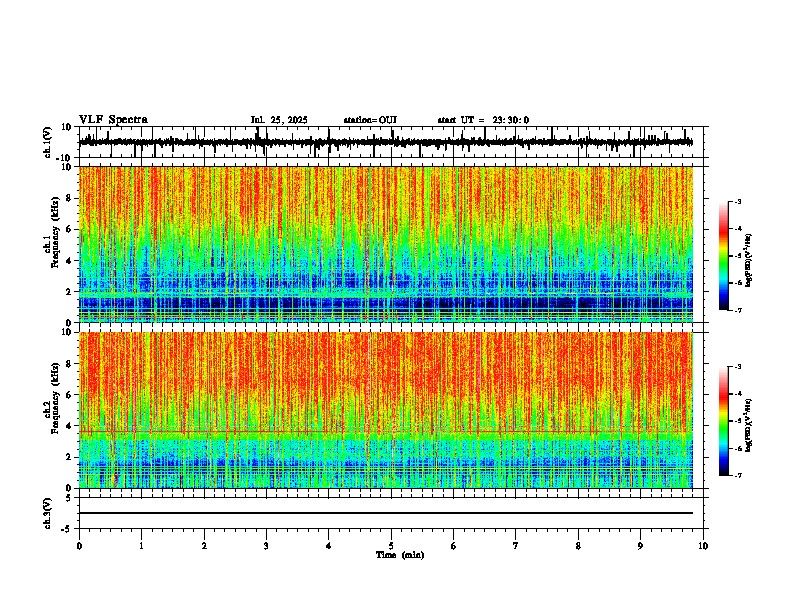792x612 pixels.
Task: Click the 'station=OUI' header label
Action: click(x=370, y=120)
